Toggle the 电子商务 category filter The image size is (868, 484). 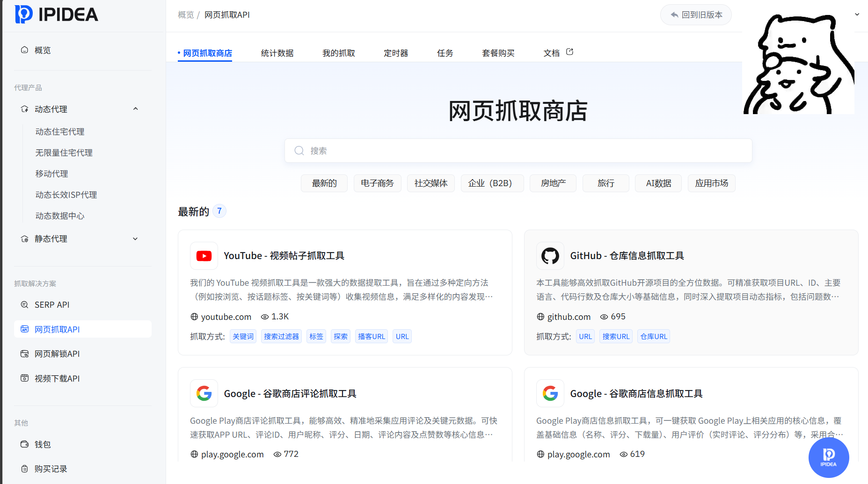coord(377,183)
